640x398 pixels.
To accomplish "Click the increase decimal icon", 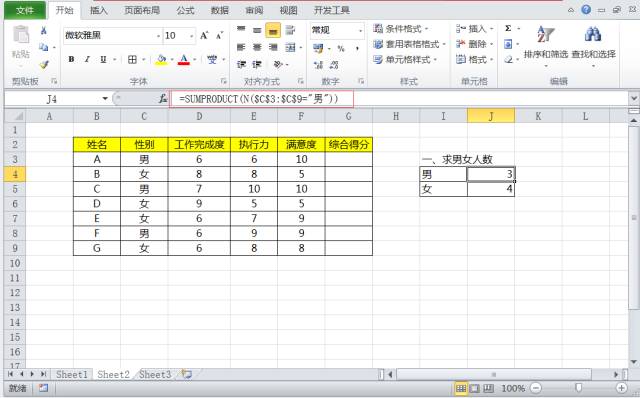I will tap(318, 64).
